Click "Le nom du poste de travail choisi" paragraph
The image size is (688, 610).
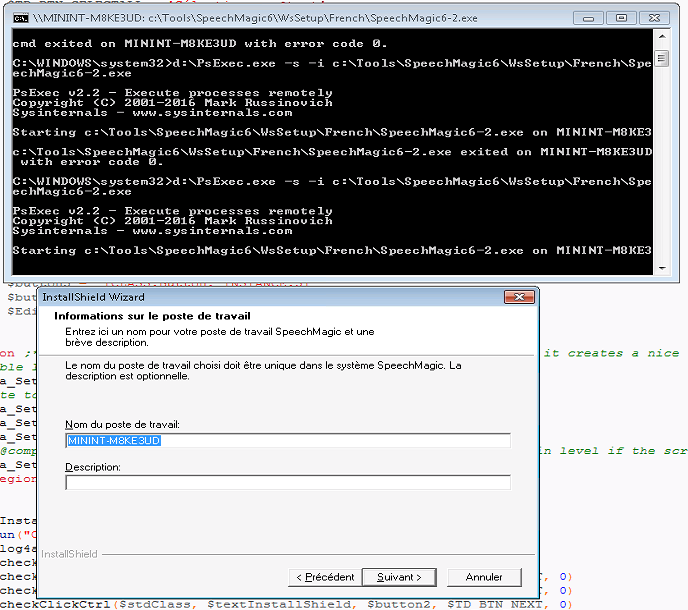pos(263,371)
